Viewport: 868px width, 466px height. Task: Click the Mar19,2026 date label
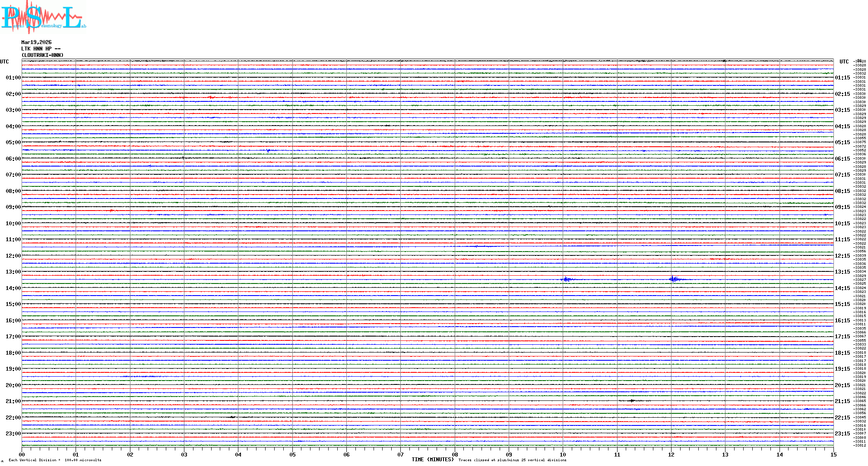pos(36,42)
